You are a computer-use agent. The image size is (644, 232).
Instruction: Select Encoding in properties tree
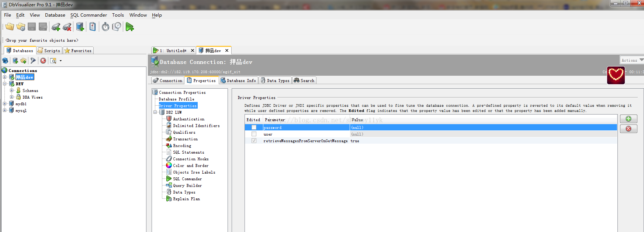point(182,146)
